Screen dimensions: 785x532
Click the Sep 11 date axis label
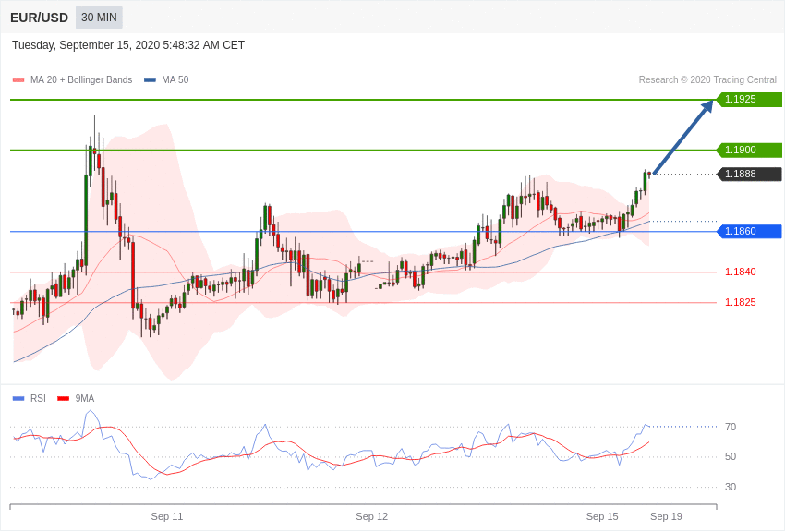pyautogui.click(x=167, y=516)
